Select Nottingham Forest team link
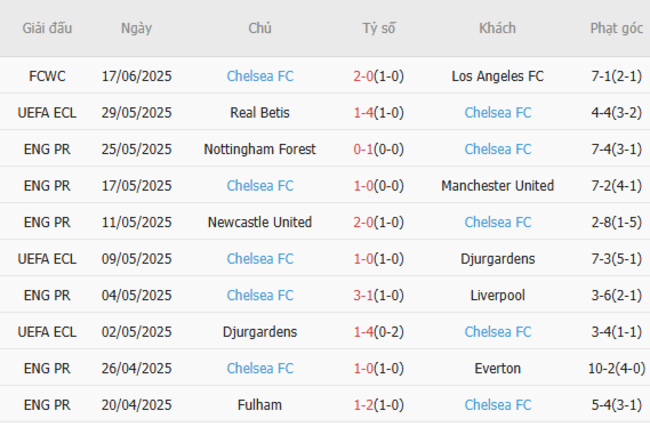 click(260, 149)
